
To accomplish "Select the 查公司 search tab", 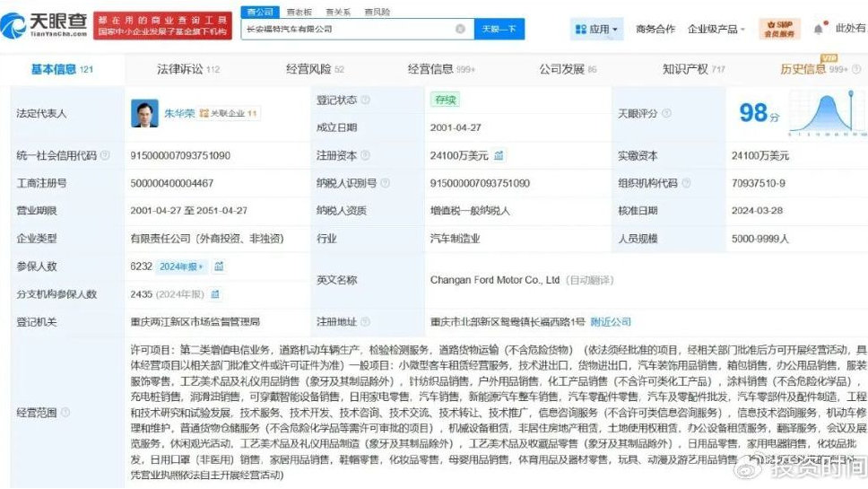I will 260,12.
